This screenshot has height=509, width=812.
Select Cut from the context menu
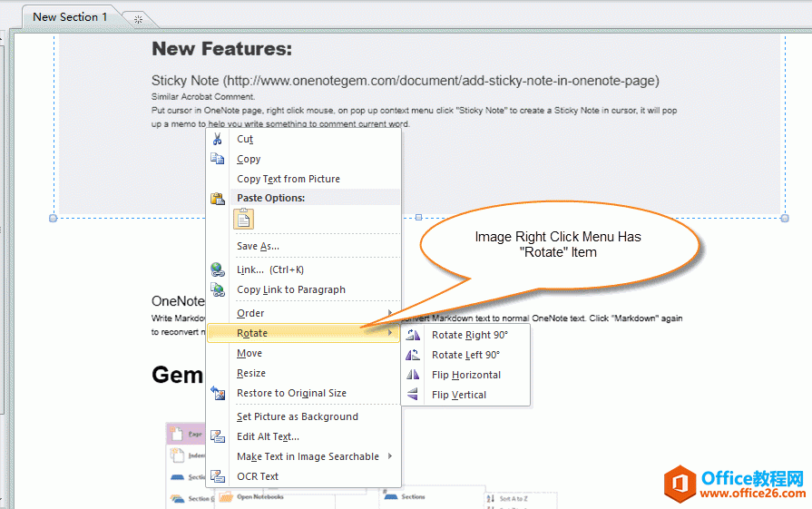[x=304, y=139]
